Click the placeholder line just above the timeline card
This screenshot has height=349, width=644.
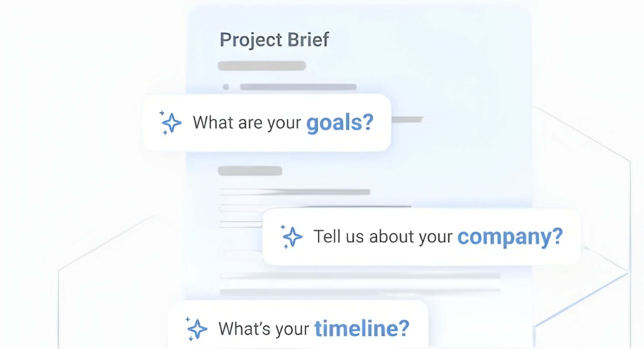point(360,292)
